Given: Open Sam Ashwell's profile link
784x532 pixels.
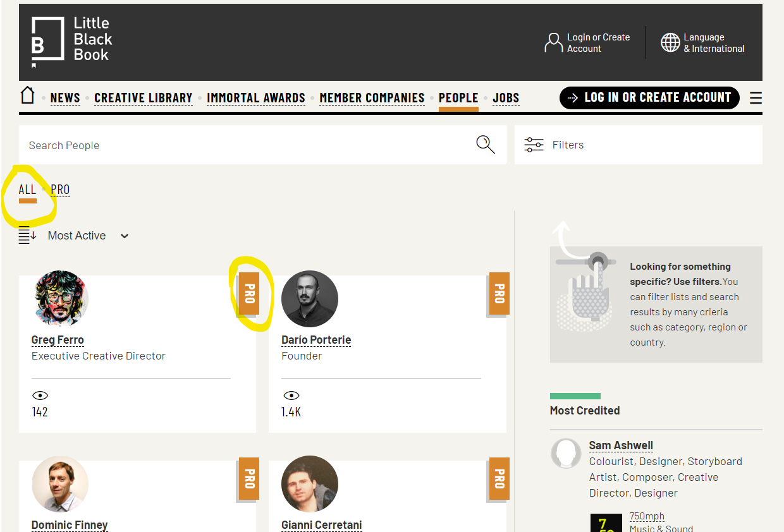Looking at the screenshot, I should [x=621, y=445].
